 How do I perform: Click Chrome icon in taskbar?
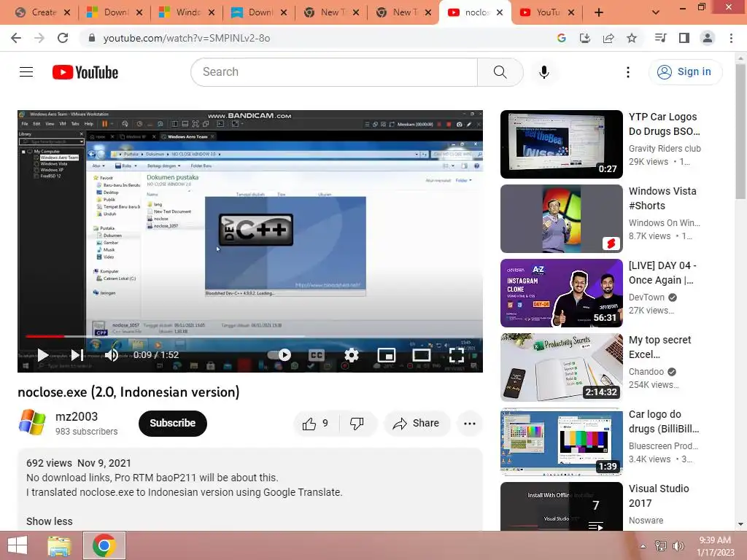(x=104, y=545)
